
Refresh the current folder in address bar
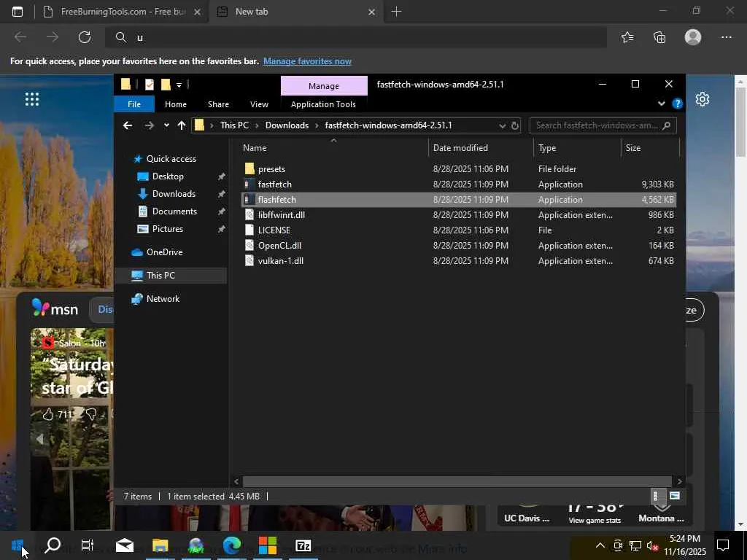click(x=514, y=125)
